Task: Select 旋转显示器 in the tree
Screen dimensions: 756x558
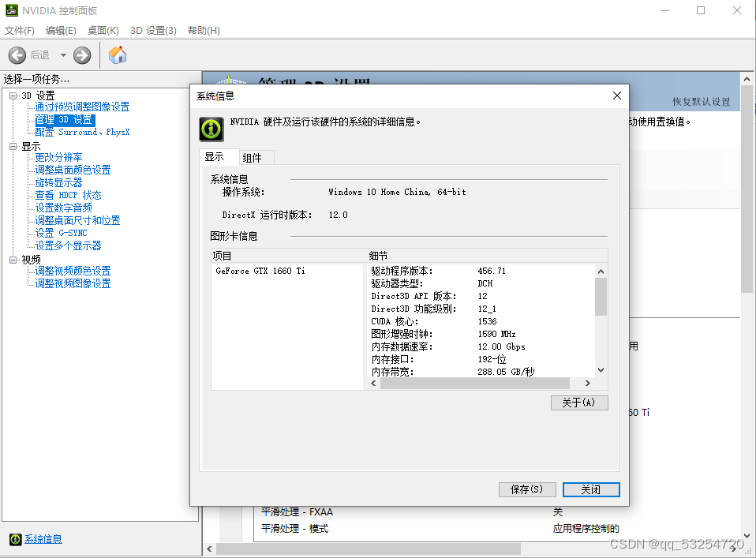Action: click(58, 182)
